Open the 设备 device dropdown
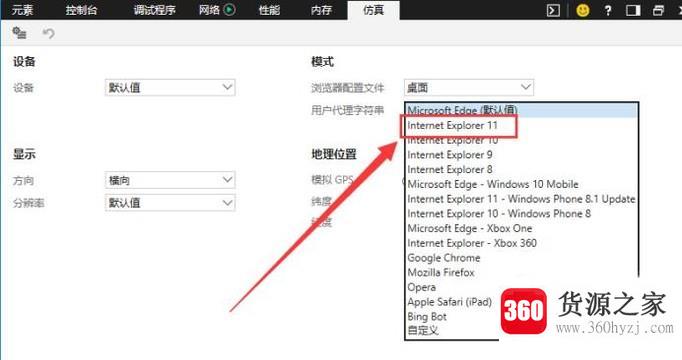This screenshot has height=360, width=682. 170,87
